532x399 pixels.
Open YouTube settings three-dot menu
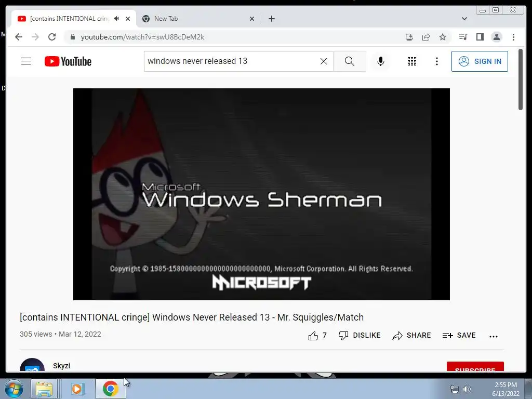436,61
